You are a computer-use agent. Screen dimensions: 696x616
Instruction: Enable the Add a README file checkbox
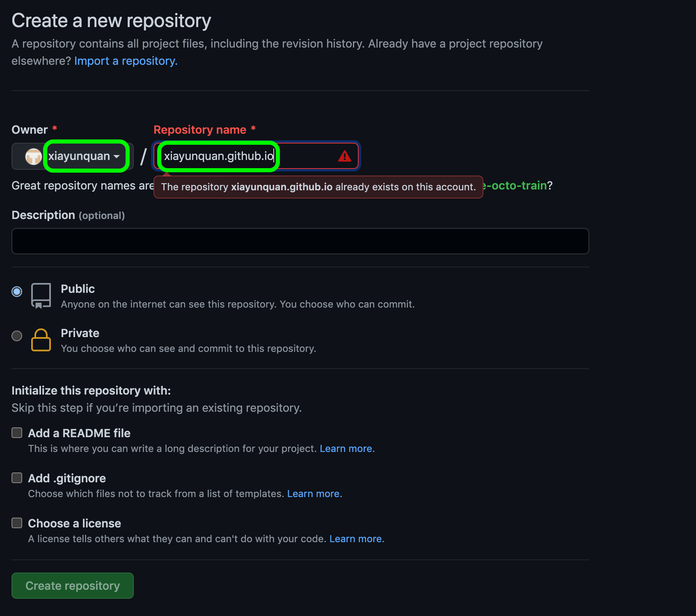tap(17, 432)
